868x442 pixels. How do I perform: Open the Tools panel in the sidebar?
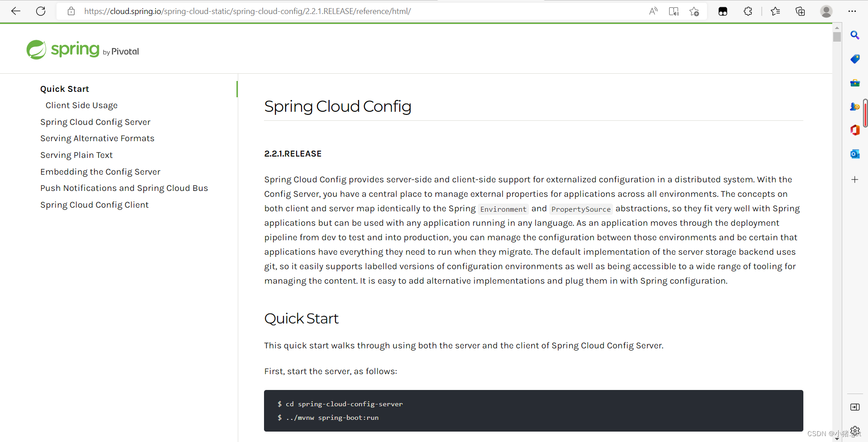855,83
